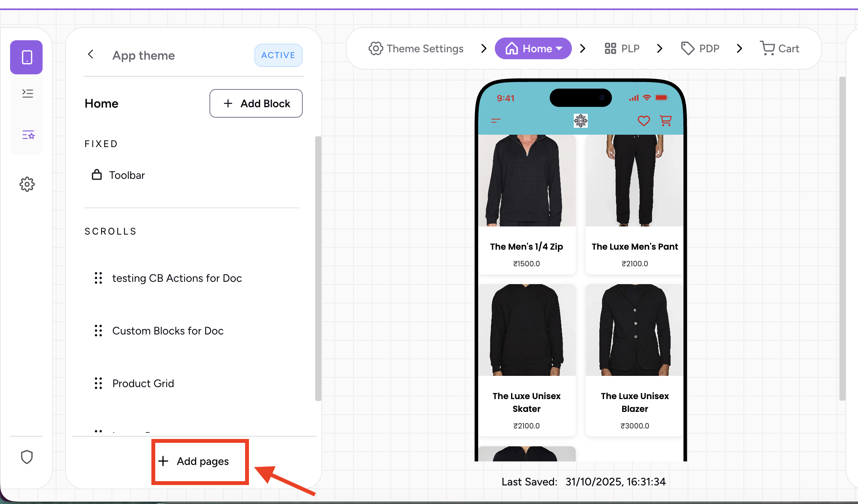The height and width of the screenshot is (504, 858).
Task: Open Theme Settings in breadcrumb bar
Action: point(416,48)
